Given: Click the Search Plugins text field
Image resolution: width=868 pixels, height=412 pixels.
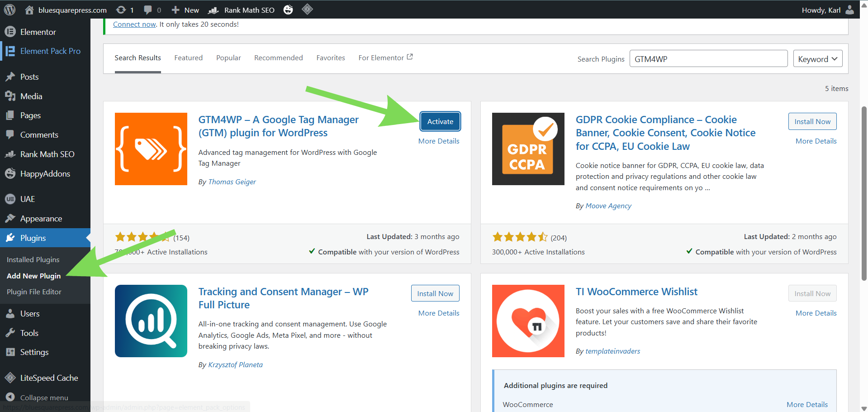Looking at the screenshot, I should tap(708, 59).
